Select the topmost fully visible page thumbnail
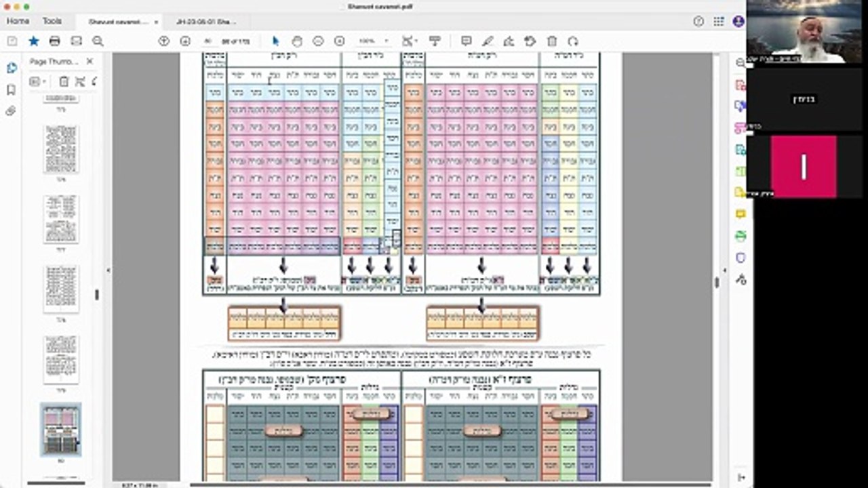 [61, 149]
